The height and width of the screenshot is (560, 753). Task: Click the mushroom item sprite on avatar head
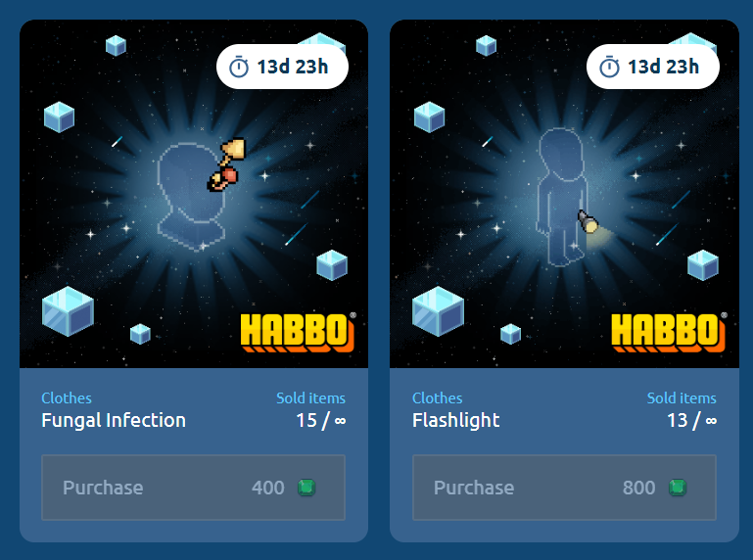click(226, 165)
